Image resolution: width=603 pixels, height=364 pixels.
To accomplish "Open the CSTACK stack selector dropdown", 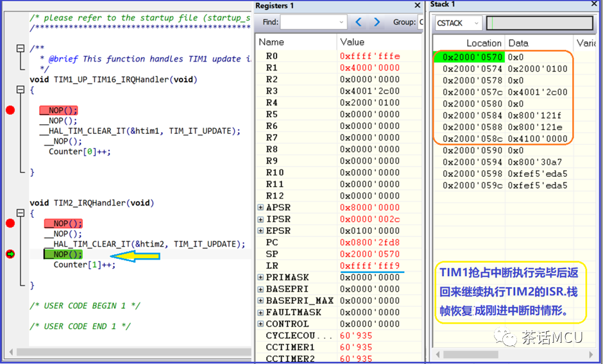I will coord(458,23).
